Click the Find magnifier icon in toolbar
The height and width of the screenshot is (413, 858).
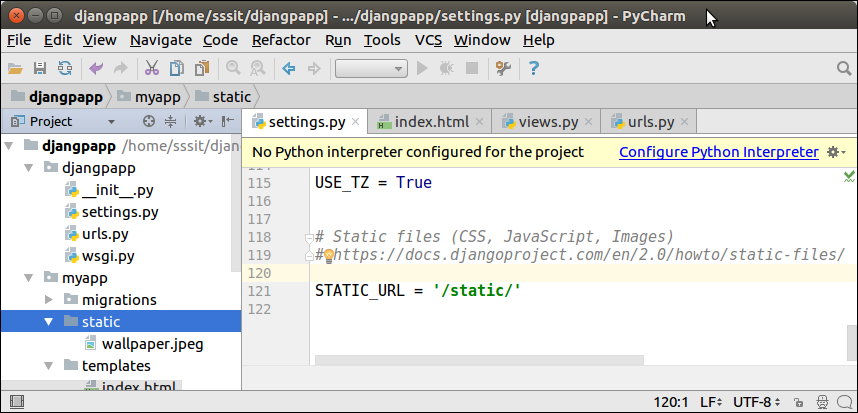[233, 68]
